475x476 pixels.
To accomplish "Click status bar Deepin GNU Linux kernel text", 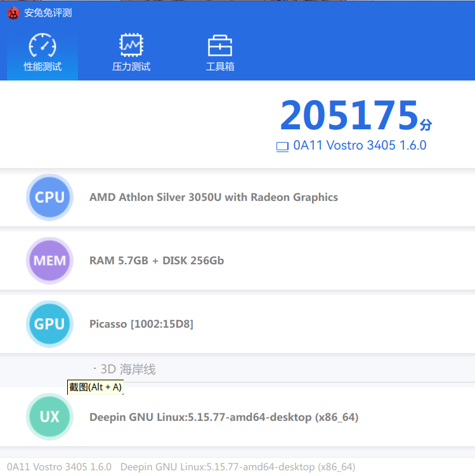I will coord(238,467).
